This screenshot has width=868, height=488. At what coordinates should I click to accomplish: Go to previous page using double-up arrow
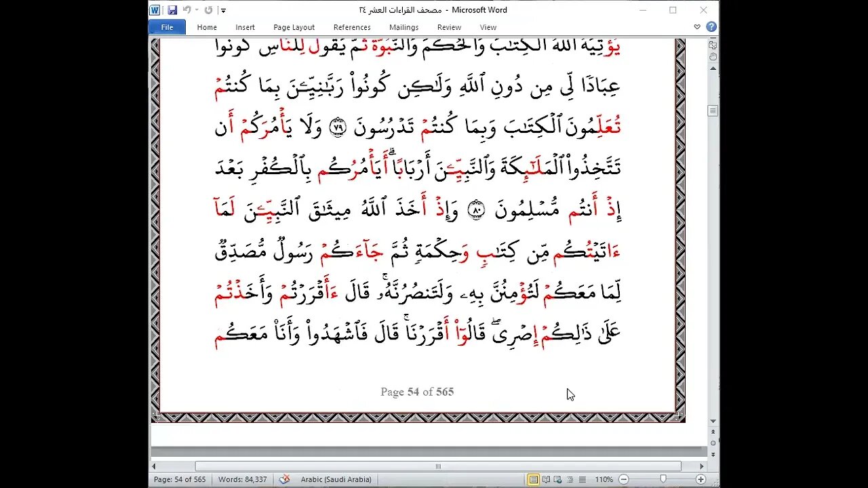pos(713,433)
